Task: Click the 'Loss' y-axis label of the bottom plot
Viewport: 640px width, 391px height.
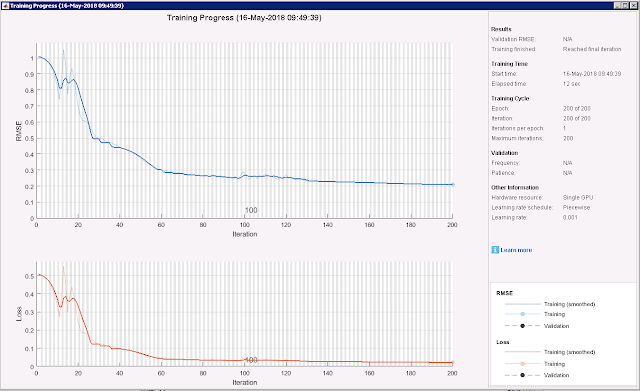Action: tap(19, 314)
